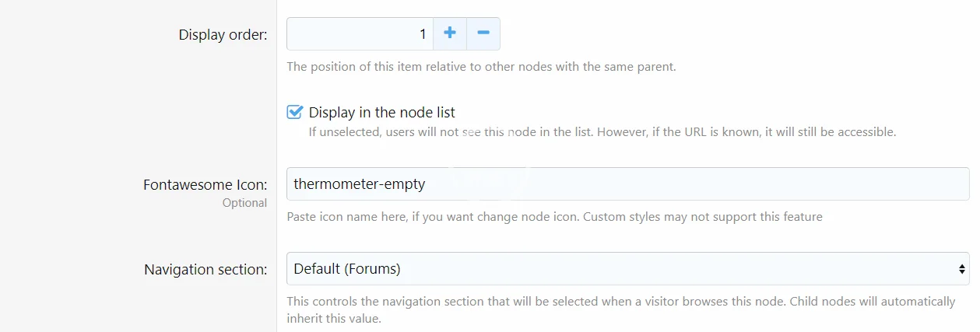Click empty space right of the stepper buttons
The height and width of the screenshot is (332, 980).
(x=701, y=34)
